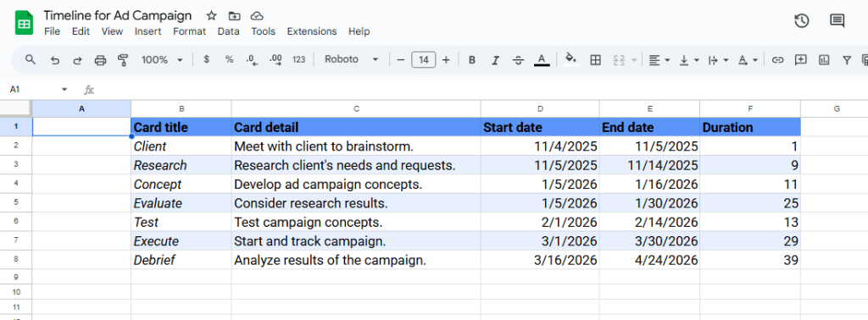Open the borders tool
This screenshot has height=320, width=868.
pos(596,60)
